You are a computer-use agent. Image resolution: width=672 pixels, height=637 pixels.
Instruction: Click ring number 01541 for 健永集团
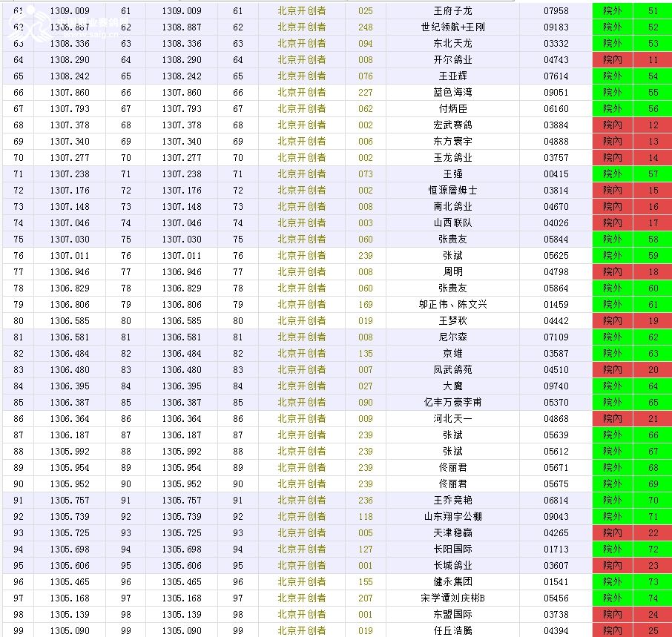point(556,582)
